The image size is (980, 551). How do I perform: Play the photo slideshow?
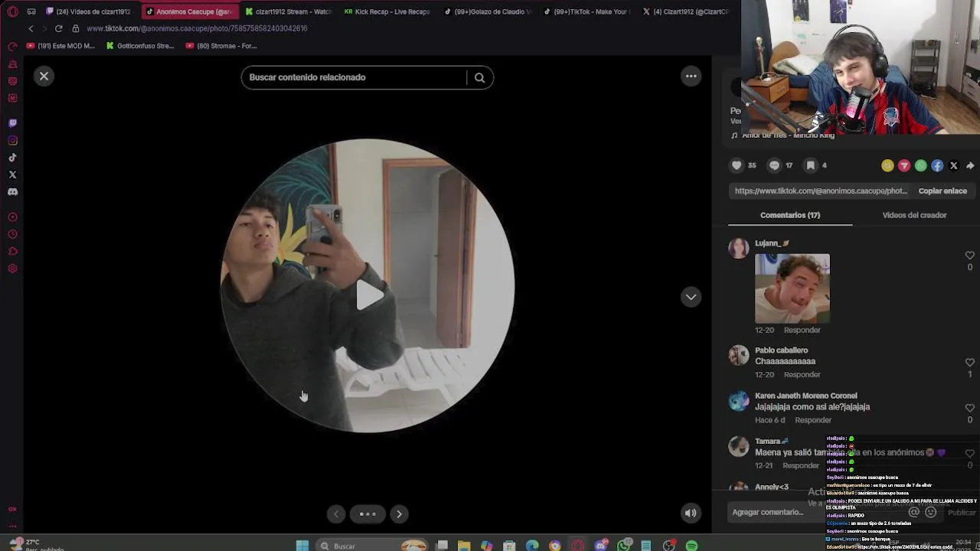coord(368,295)
